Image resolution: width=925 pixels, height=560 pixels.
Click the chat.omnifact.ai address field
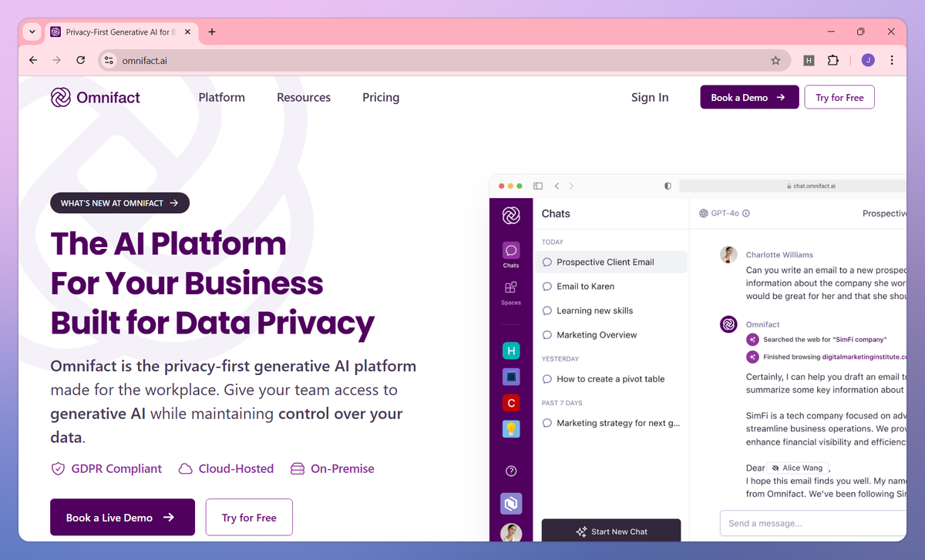click(x=792, y=186)
